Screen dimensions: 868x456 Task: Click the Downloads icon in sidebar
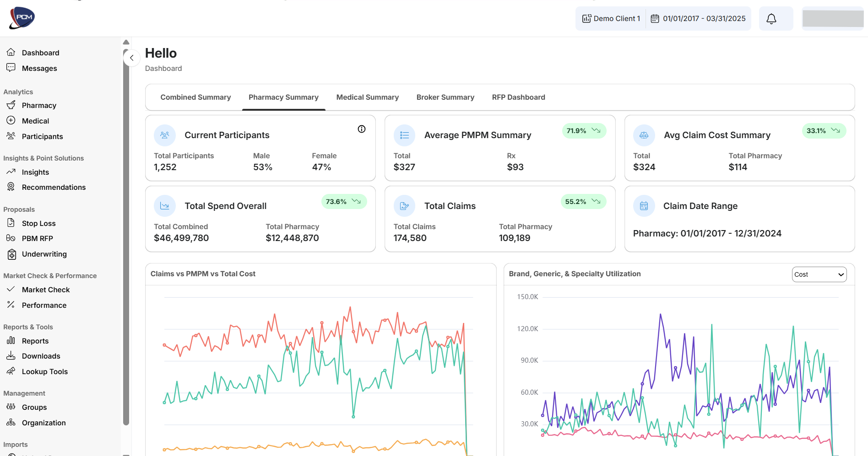pos(11,356)
